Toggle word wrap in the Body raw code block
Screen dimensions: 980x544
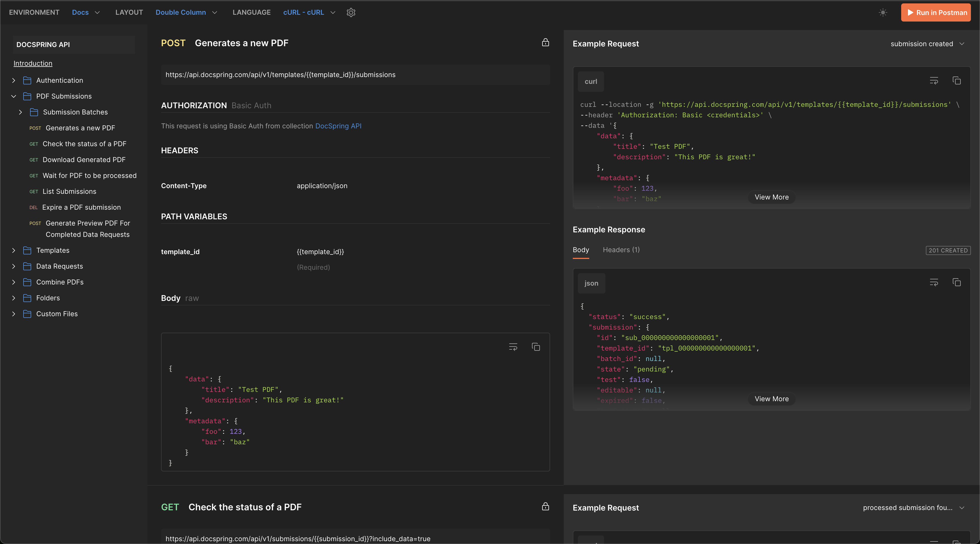[513, 347]
